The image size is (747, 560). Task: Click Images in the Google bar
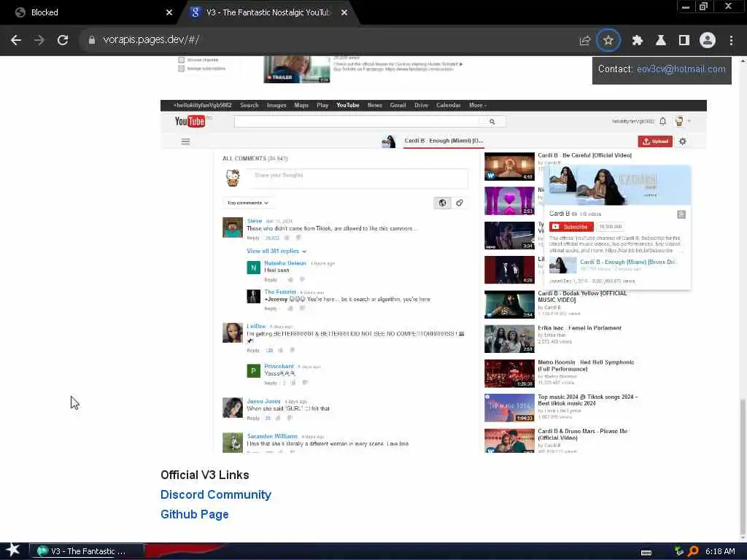276,105
